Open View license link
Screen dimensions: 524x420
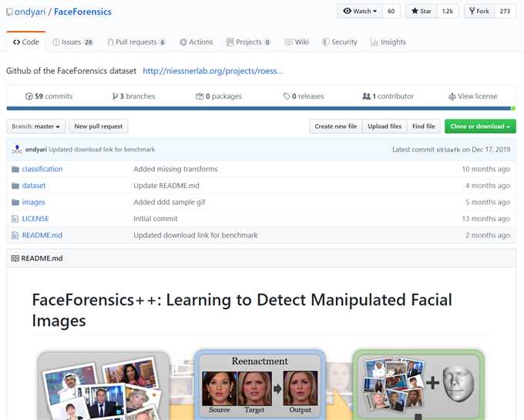[x=472, y=96]
